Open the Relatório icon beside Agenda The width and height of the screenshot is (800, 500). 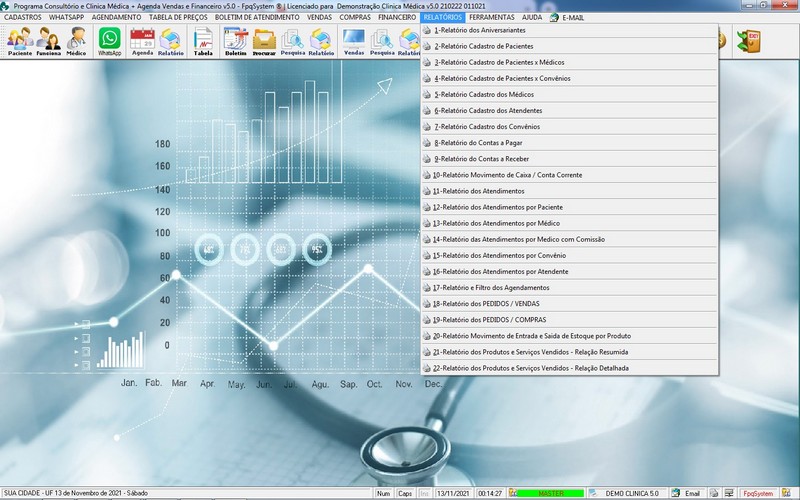170,41
